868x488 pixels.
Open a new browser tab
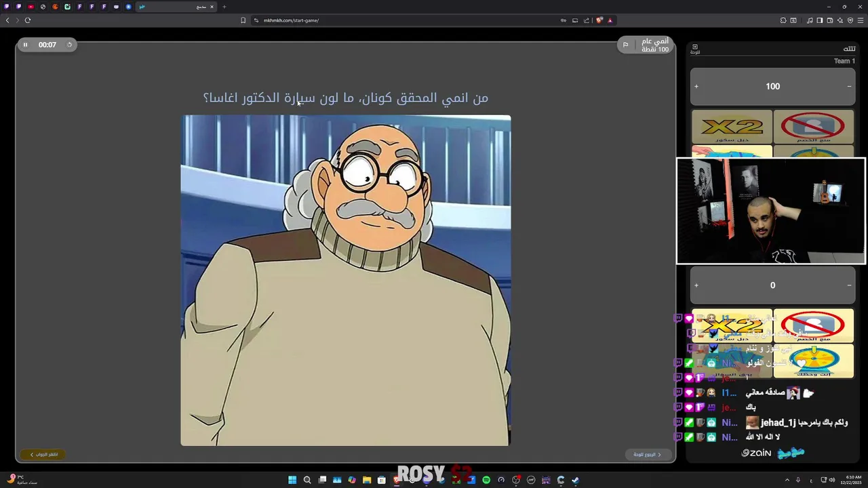pos(224,7)
